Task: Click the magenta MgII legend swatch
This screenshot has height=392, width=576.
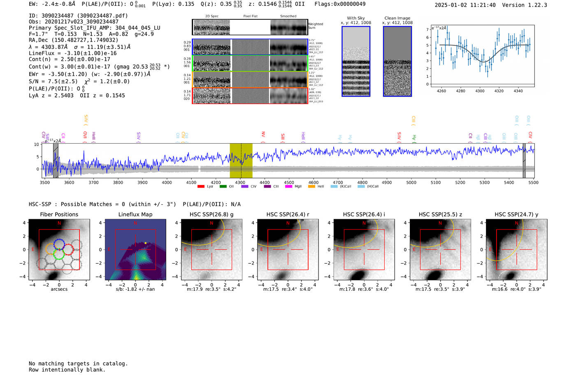Action: (x=288, y=186)
